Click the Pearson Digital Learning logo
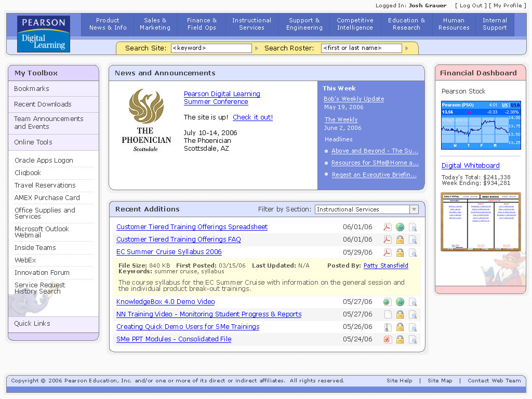 (43, 33)
